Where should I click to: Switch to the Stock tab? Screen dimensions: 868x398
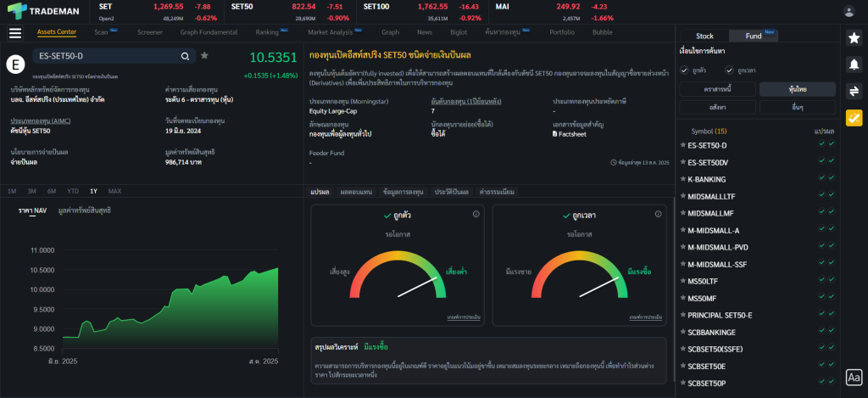coord(704,36)
